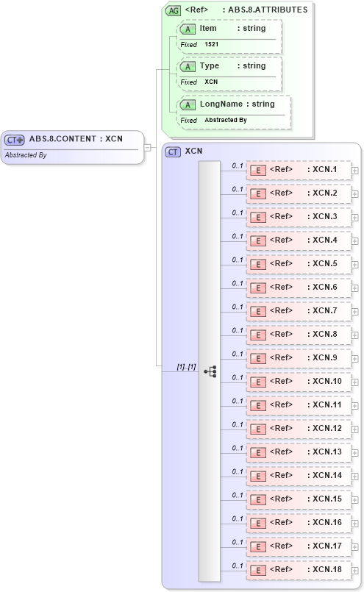Screen dimensions: 364x592
Task: Collapse the ABS.8.CONTENT node connector
Action: (x=147, y=148)
